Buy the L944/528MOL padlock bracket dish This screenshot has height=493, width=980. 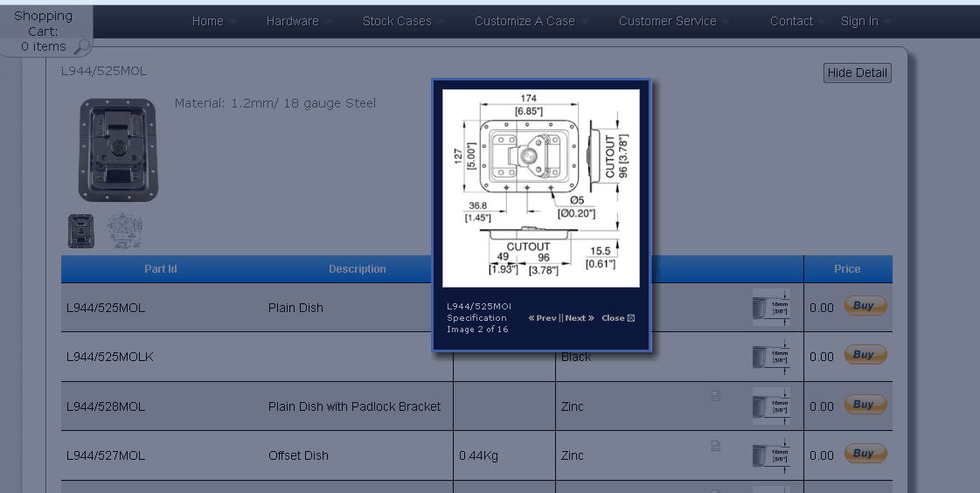[x=865, y=405]
